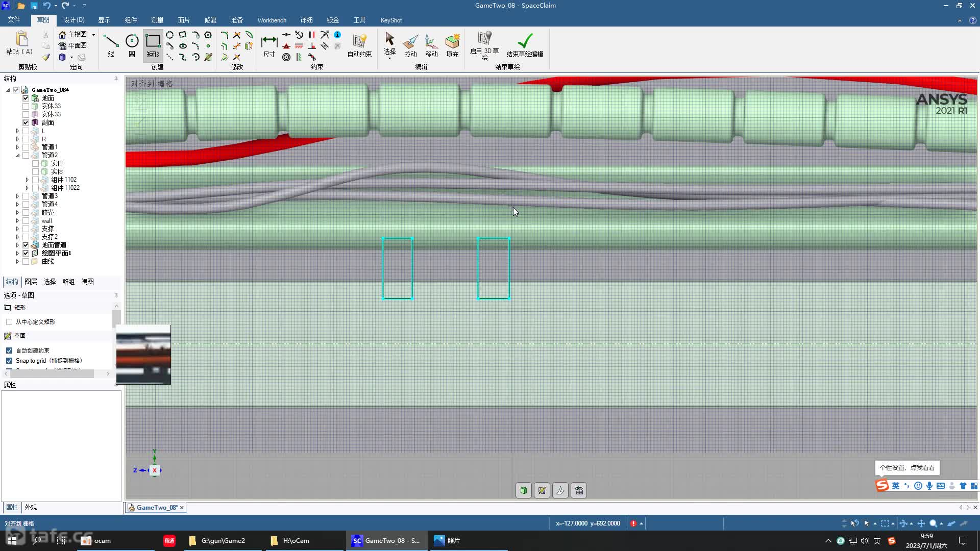
Task: Select the three-point rectangle tool icon
Action: [x=182, y=35]
